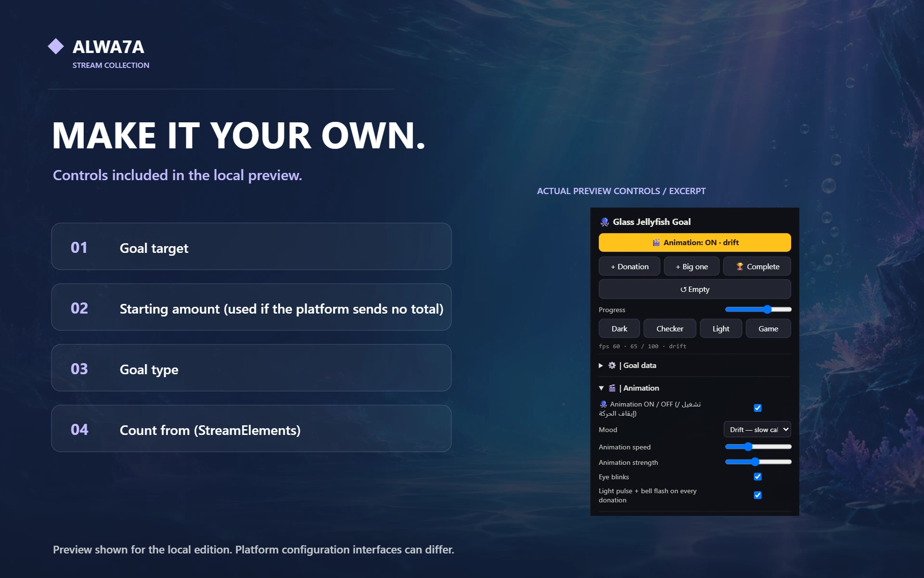The image size is (924, 578).
Task: Click the clapperboard icon next to Animation section
Action: click(612, 388)
